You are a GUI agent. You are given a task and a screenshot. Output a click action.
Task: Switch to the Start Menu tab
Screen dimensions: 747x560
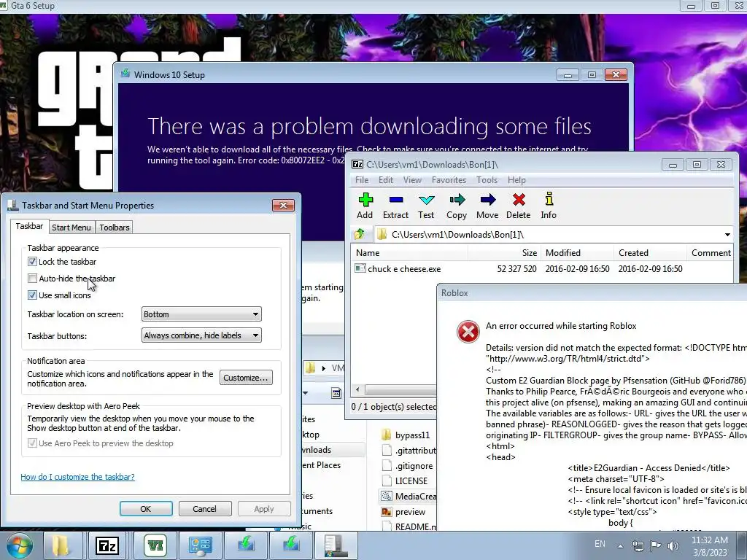click(71, 227)
